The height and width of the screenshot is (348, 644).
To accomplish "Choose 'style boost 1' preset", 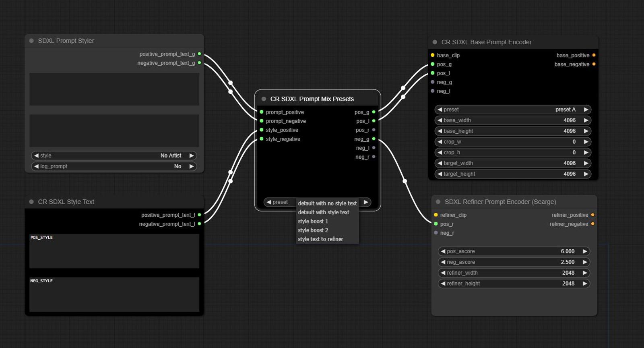I will click(x=327, y=221).
